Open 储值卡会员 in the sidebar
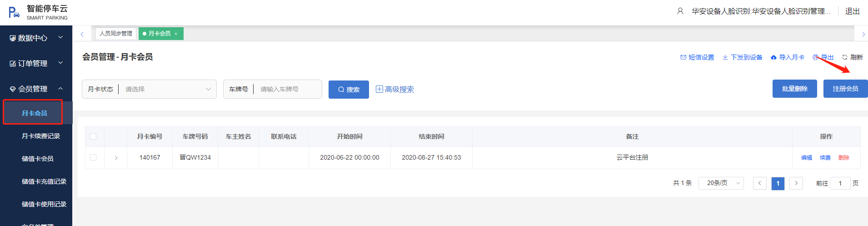 (38, 159)
